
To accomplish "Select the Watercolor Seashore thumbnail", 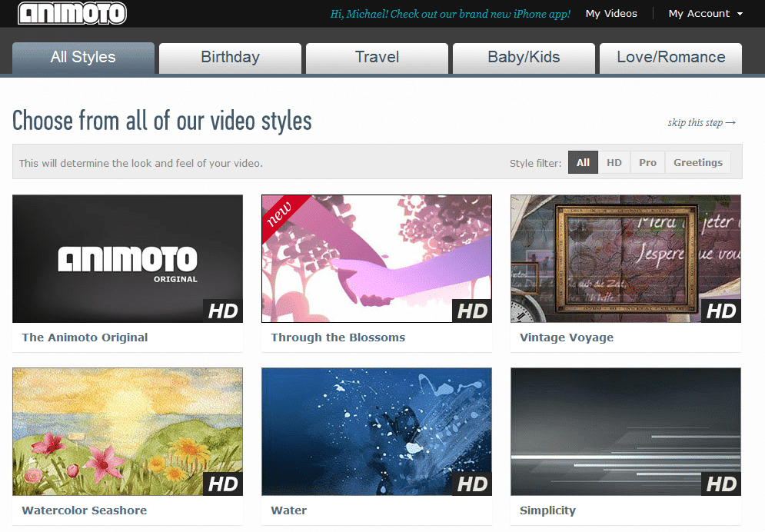I will (x=128, y=431).
